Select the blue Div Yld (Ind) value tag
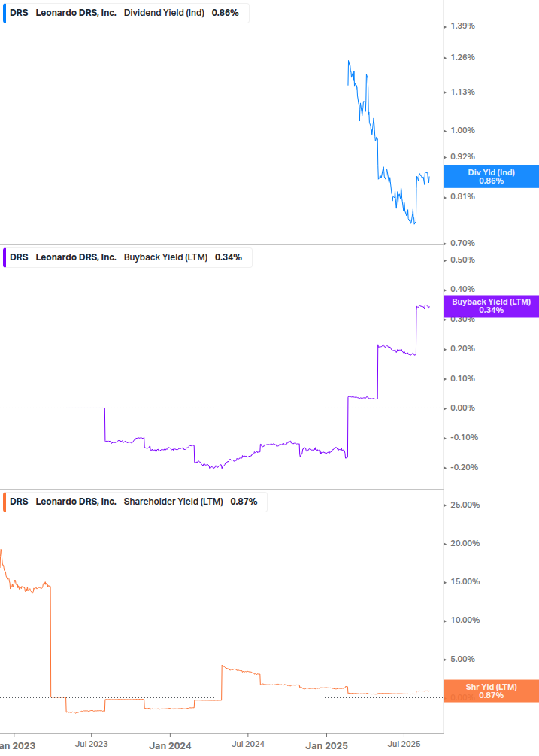This screenshot has width=539, height=756. [x=492, y=177]
